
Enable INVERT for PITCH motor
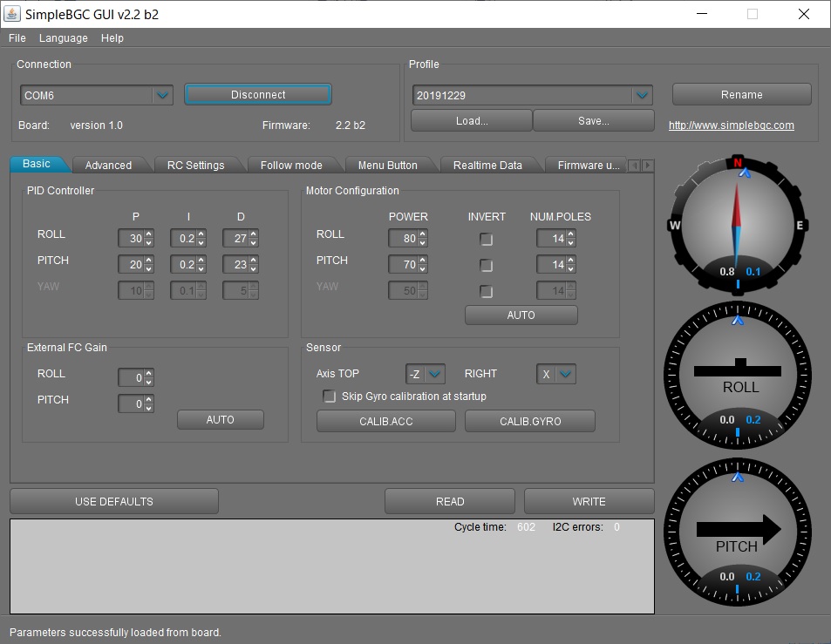[487, 266]
